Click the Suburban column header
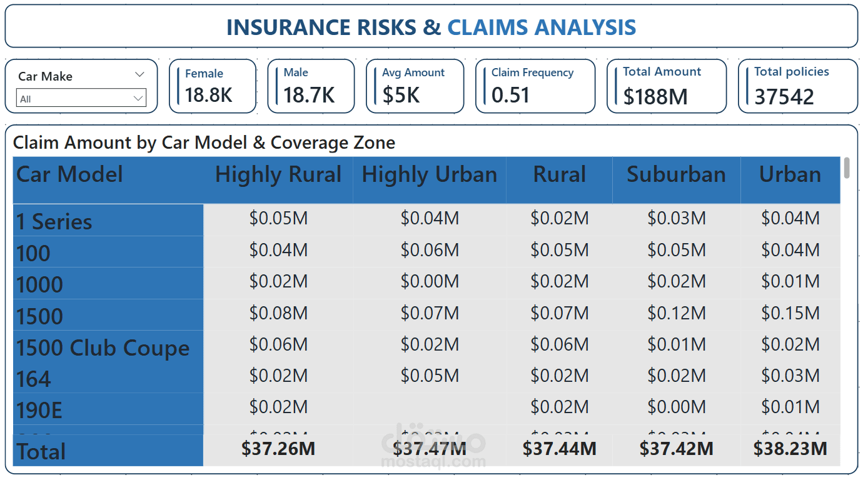Image resolution: width=868 pixels, height=480 pixels. pyautogui.click(x=676, y=174)
